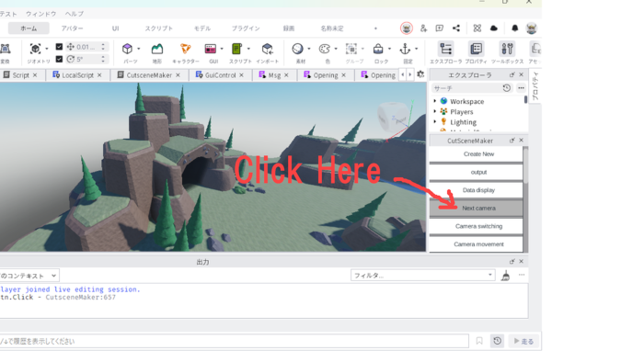644x362 pixels.
Task: Click the move snap value stepper arrows
Action: click(x=103, y=47)
